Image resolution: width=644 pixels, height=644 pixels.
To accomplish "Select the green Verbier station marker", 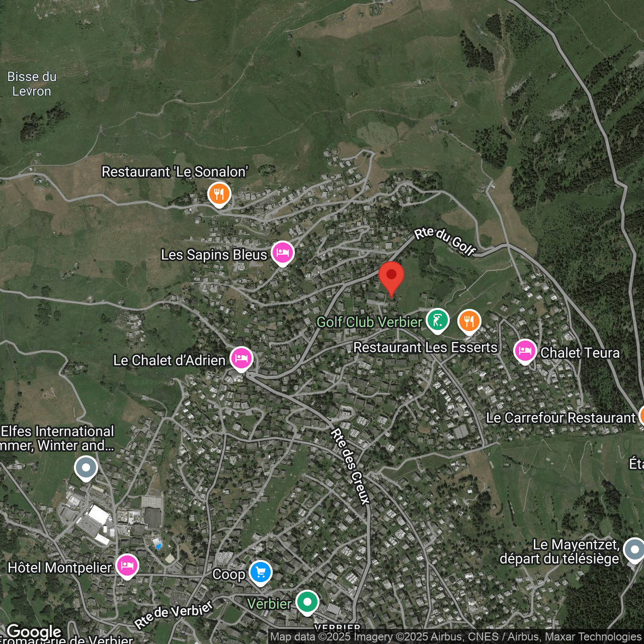I will pos(307,602).
